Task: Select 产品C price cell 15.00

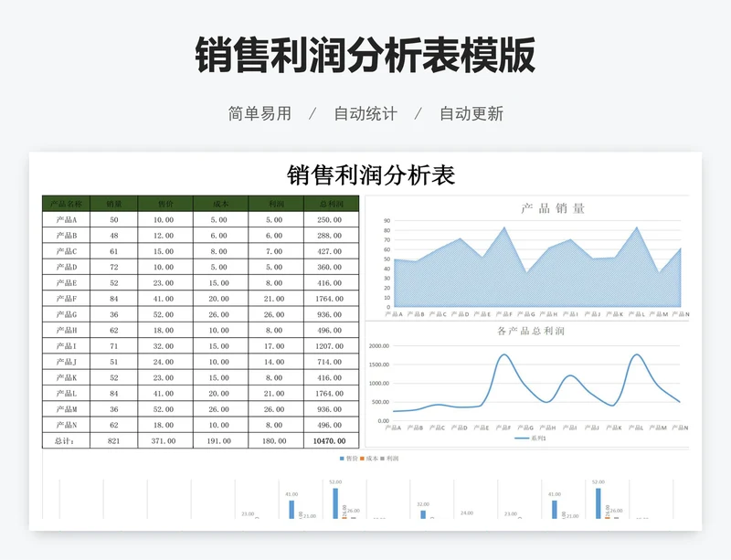Action: point(165,251)
